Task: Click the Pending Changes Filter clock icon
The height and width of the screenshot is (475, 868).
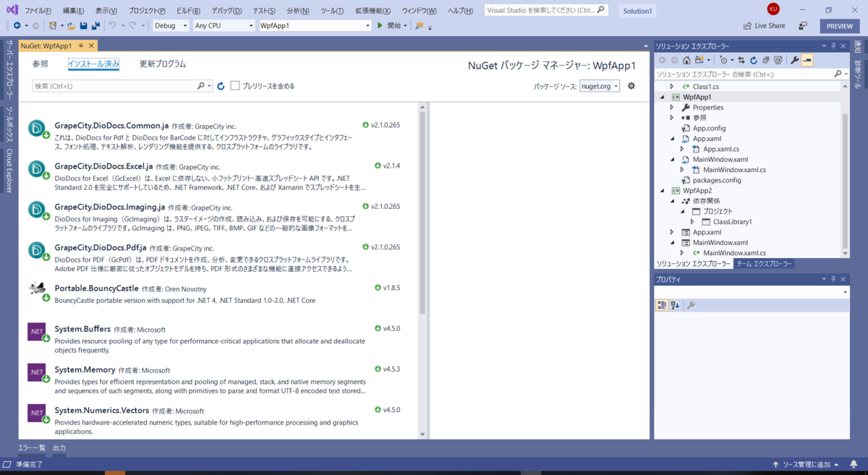Action: tap(723, 60)
